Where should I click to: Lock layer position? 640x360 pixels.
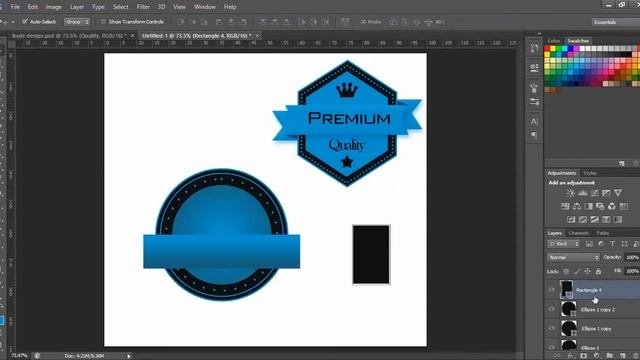coord(587,271)
